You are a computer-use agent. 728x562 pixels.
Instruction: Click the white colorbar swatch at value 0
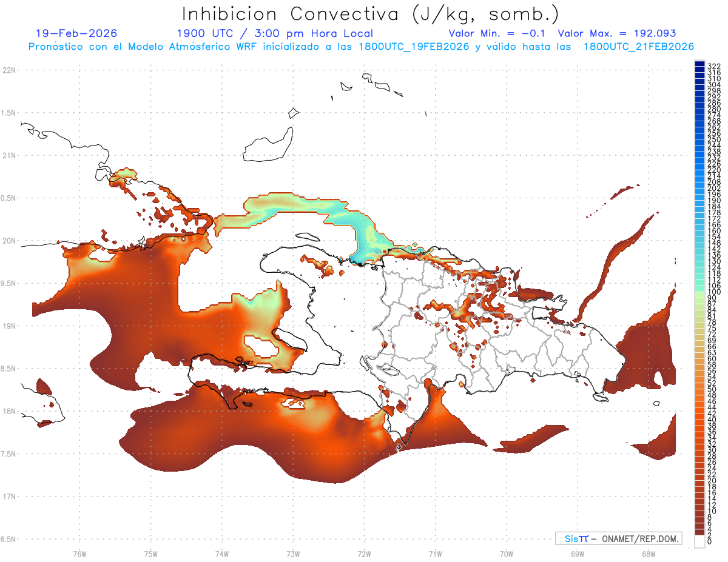(699, 543)
